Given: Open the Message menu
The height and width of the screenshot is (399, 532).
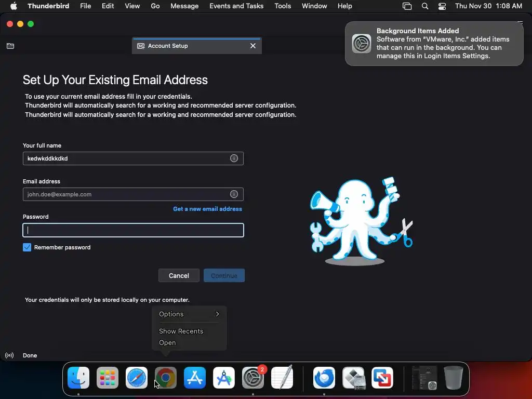Looking at the screenshot, I should coord(184,6).
